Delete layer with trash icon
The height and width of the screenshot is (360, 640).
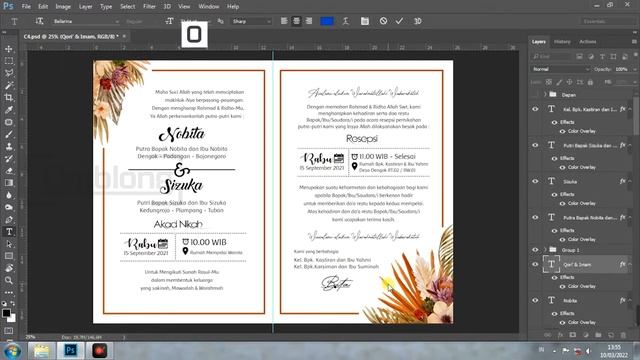pos(623,335)
